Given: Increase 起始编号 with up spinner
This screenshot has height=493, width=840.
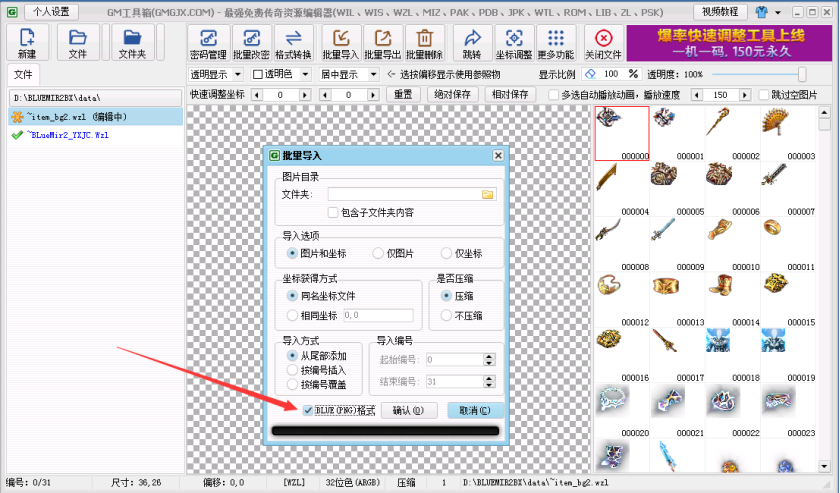Looking at the screenshot, I should [x=489, y=356].
